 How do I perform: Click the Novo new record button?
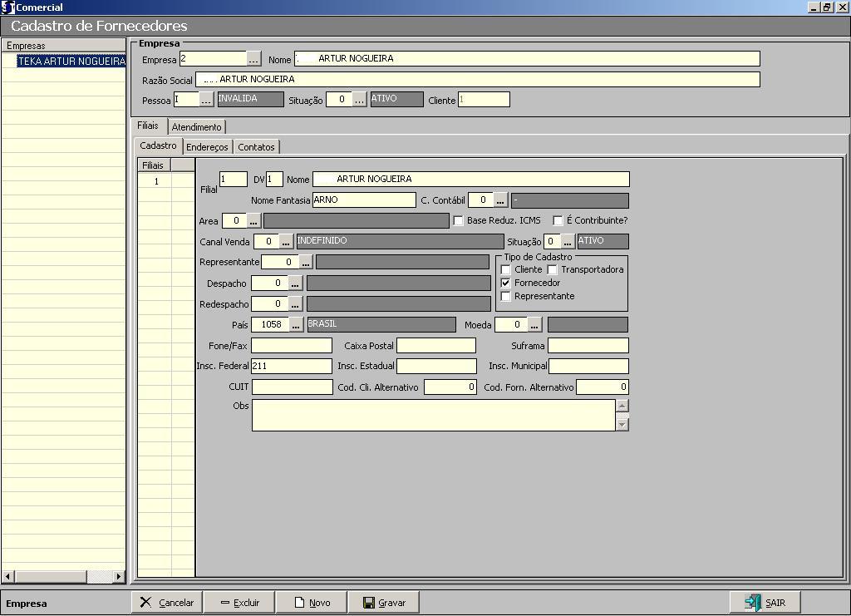click(x=312, y=603)
